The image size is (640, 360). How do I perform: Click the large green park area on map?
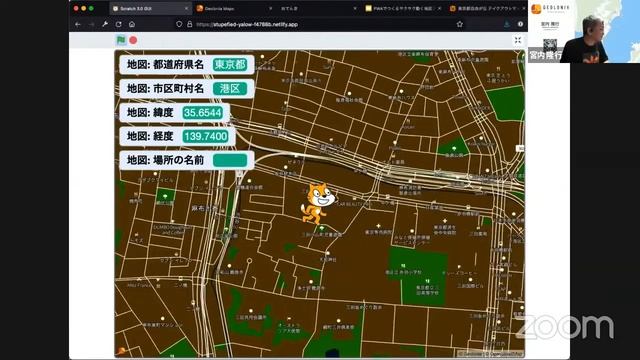417,276
